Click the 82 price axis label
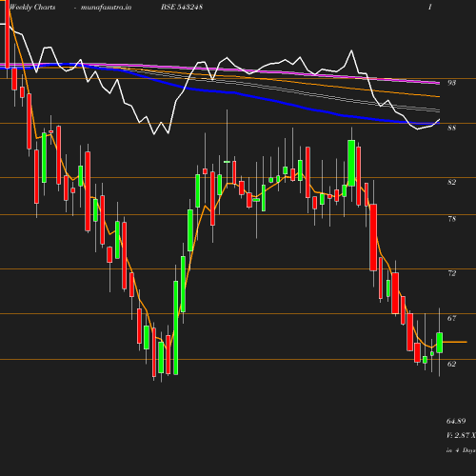 tap(451, 182)
